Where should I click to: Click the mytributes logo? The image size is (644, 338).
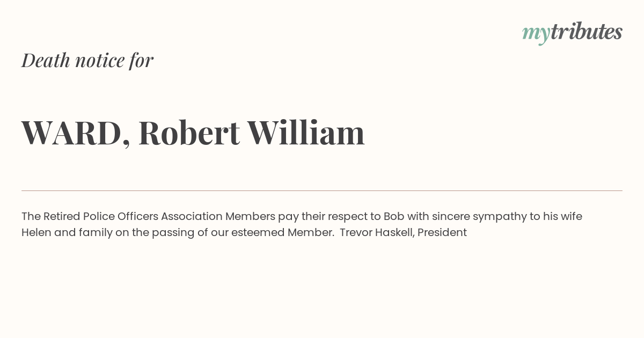point(572,33)
